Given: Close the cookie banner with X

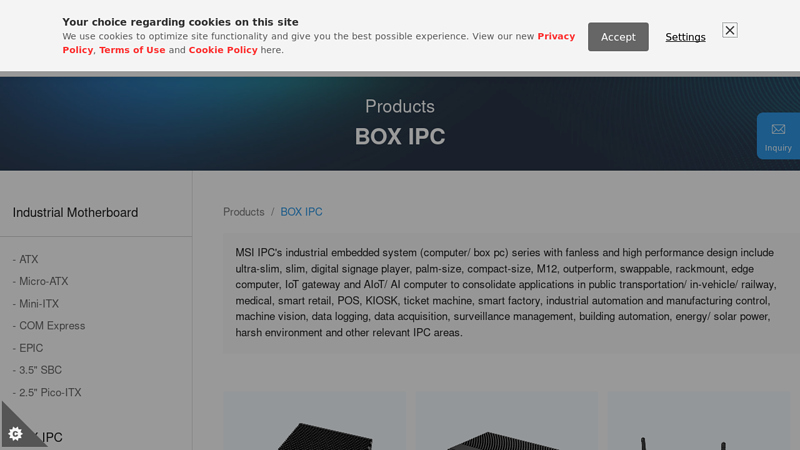Looking at the screenshot, I should click(730, 30).
